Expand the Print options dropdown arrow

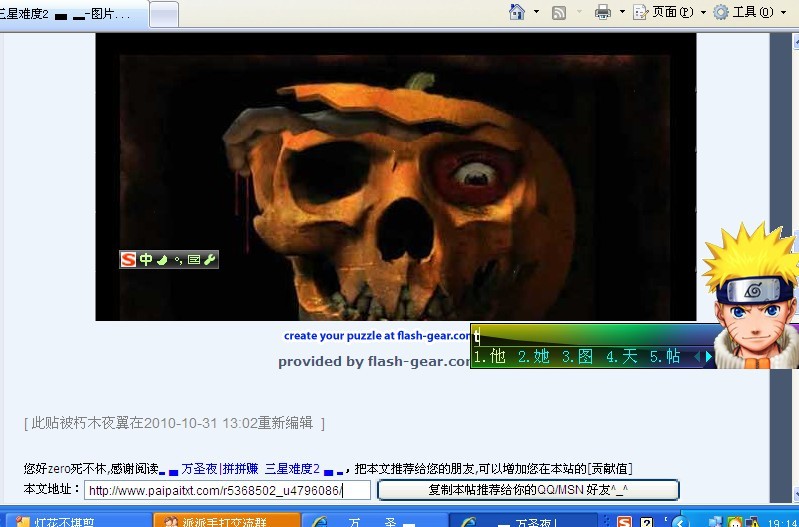pos(622,12)
